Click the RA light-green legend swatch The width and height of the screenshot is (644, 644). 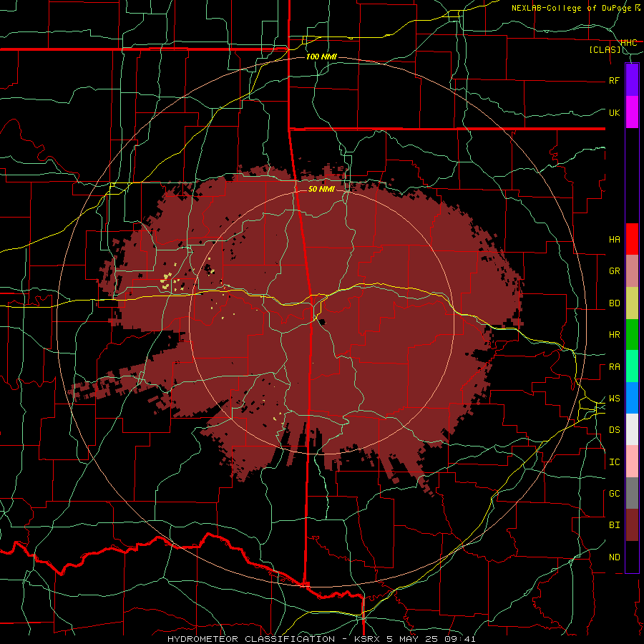(632, 366)
